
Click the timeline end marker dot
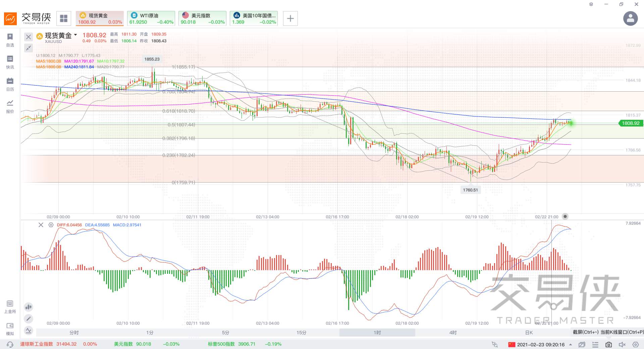point(565,216)
